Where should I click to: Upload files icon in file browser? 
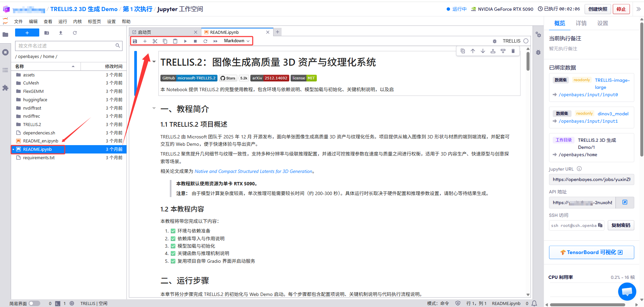coord(61,33)
